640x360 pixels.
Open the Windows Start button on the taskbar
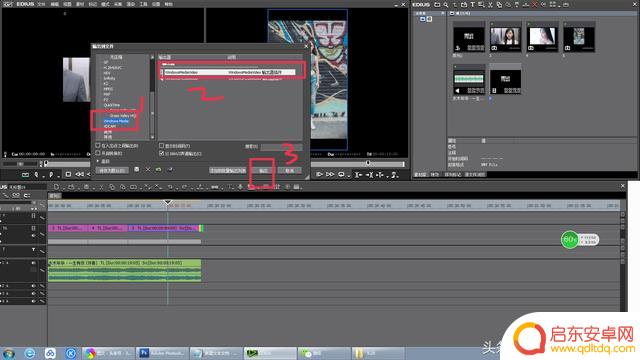[x=9, y=353]
